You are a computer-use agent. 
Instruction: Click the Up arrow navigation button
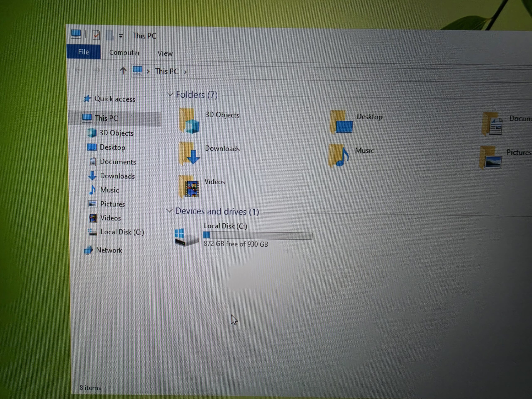click(123, 71)
